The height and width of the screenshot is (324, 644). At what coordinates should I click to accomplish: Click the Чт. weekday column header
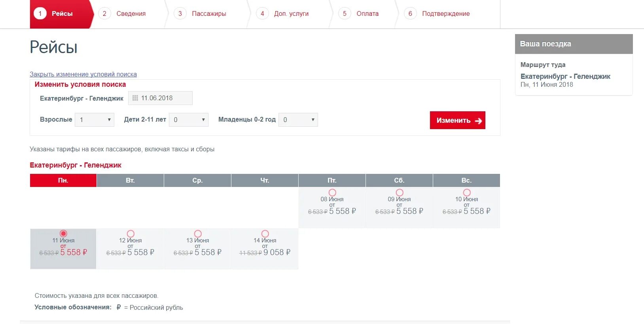265,180
